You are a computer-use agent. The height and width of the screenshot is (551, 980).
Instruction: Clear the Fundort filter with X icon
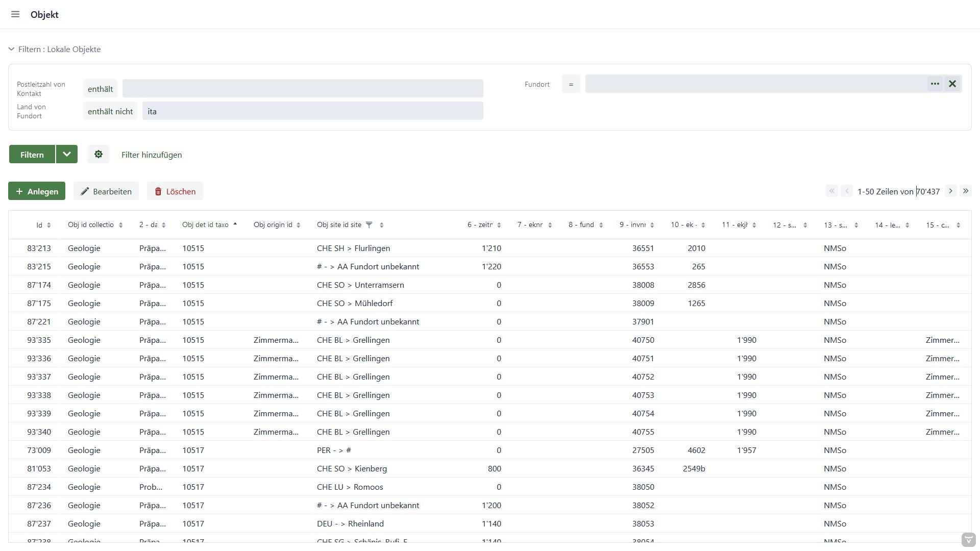(952, 84)
